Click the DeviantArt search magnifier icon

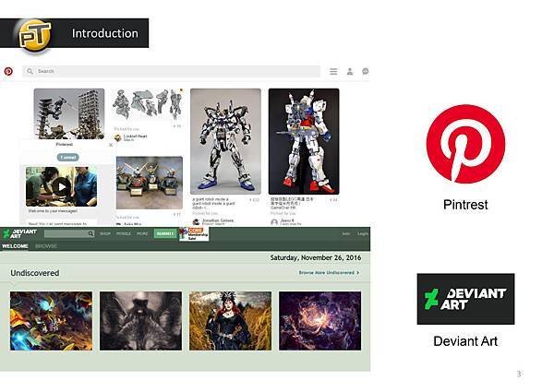point(90,233)
